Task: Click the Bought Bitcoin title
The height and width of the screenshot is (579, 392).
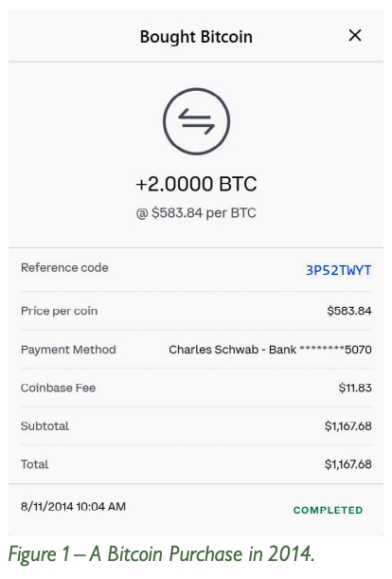Action: point(196,37)
